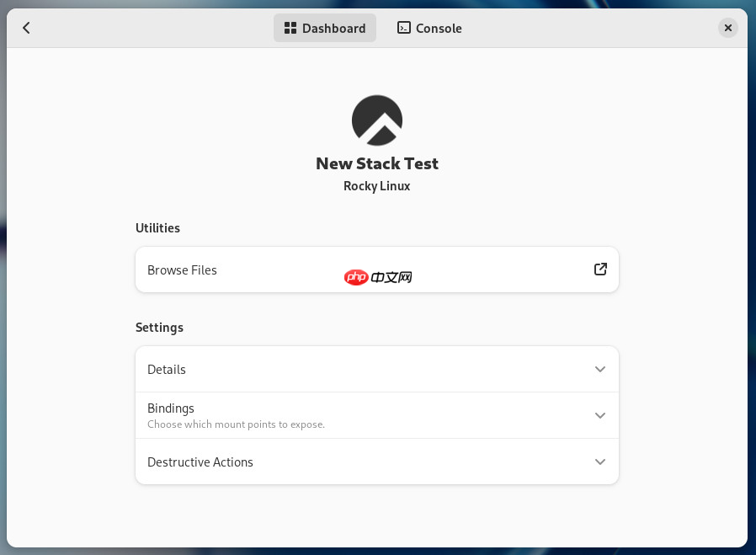This screenshot has width=756, height=555.
Task: Click the Console terminal icon
Action: point(404,28)
